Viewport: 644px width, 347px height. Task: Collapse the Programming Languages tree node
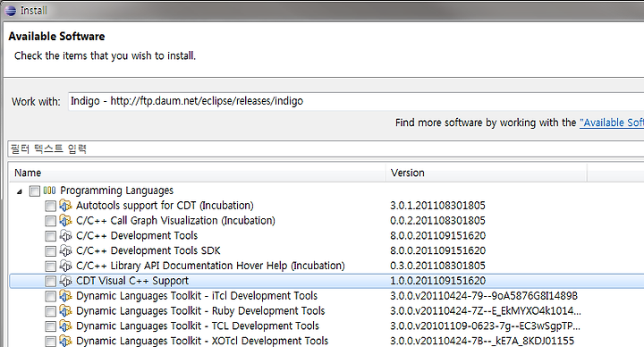click(x=20, y=191)
